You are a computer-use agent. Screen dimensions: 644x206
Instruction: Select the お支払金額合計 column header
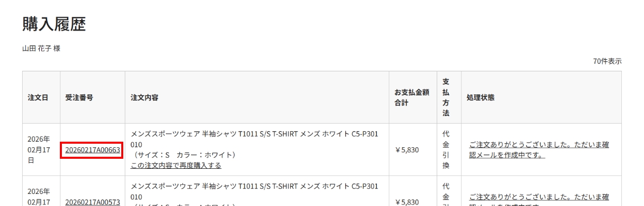[412, 97]
